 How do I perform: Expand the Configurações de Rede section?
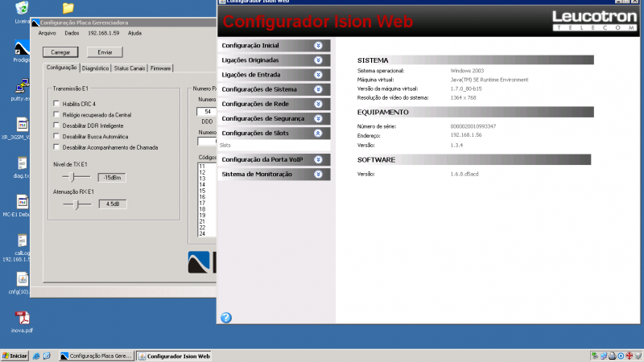click(x=318, y=104)
